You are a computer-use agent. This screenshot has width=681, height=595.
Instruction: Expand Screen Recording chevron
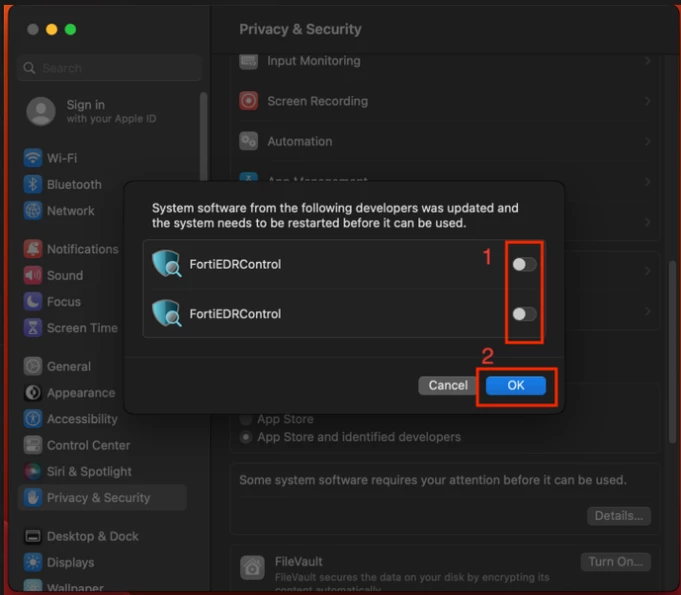click(648, 101)
